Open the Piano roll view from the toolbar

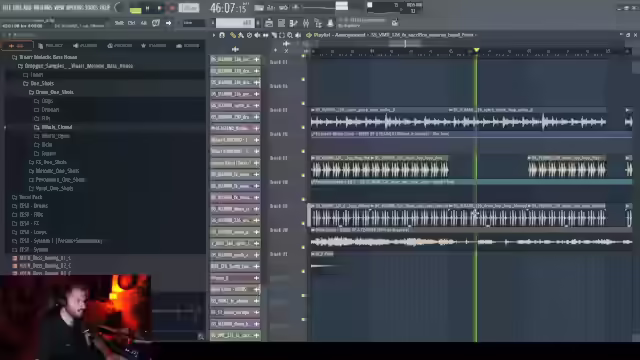click(281, 23)
